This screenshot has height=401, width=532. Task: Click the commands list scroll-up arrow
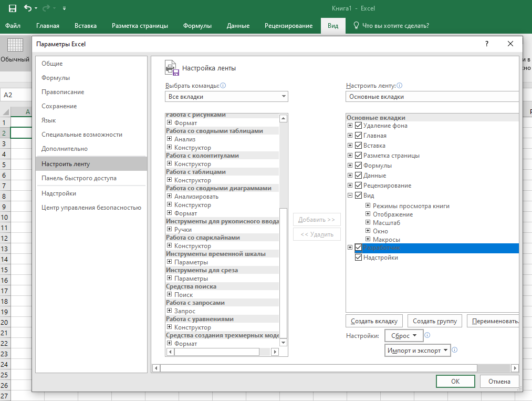tap(283, 118)
